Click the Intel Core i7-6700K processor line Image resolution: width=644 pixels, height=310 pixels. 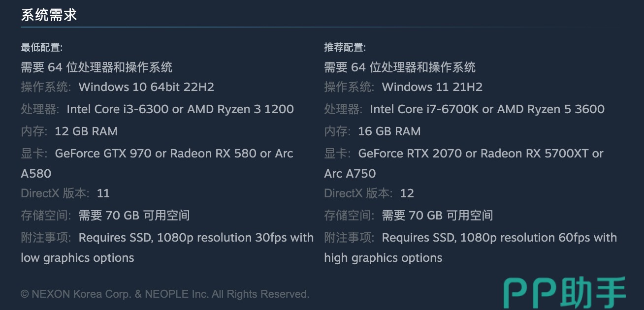[x=487, y=109]
